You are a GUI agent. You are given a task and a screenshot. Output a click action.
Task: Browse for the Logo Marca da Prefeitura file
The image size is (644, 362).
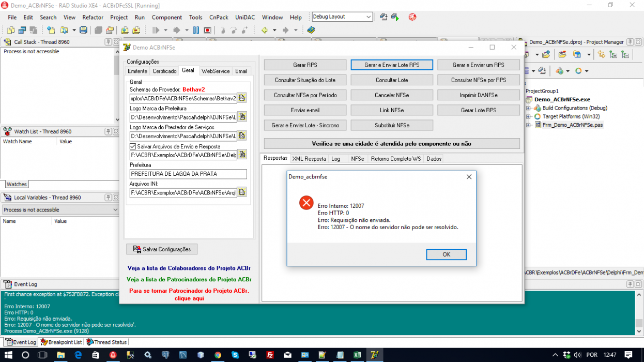point(242,117)
